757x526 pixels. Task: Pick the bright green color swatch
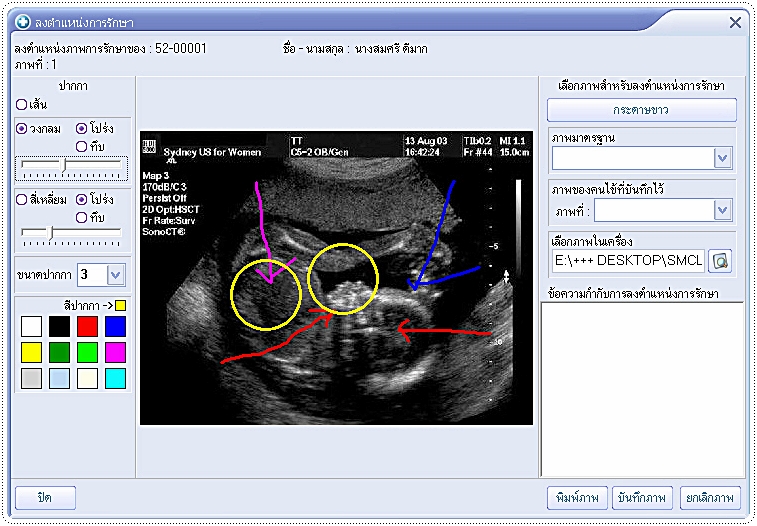(x=87, y=353)
